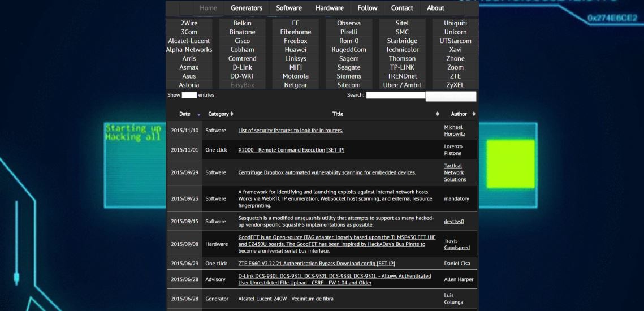The height and width of the screenshot is (311, 644).
Task: Filter by ZyXEL vendor
Action: (456, 85)
